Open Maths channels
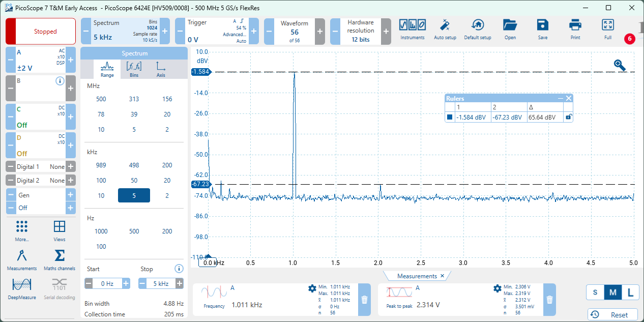This screenshot has width=644, height=322. coord(60,259)
